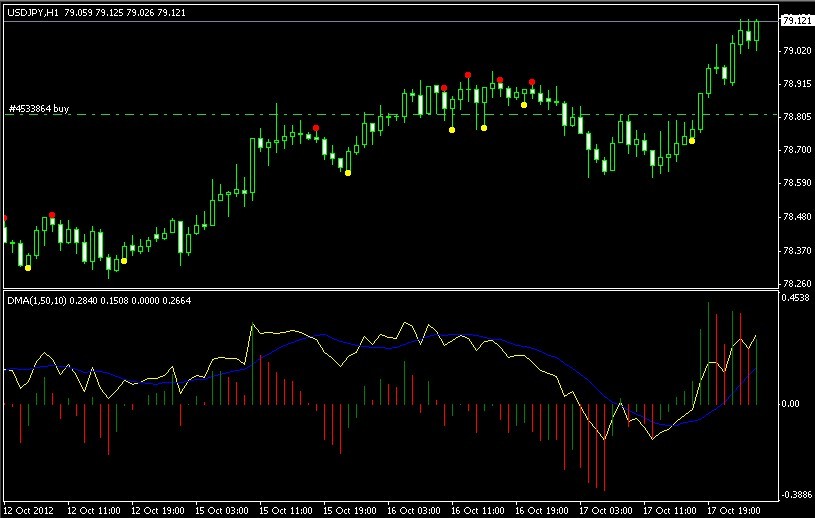Image resolution: width=815 pixels, height=518 pixels.
Task: Click the 78.700 price scale label
Action: [x=797, y=150]
